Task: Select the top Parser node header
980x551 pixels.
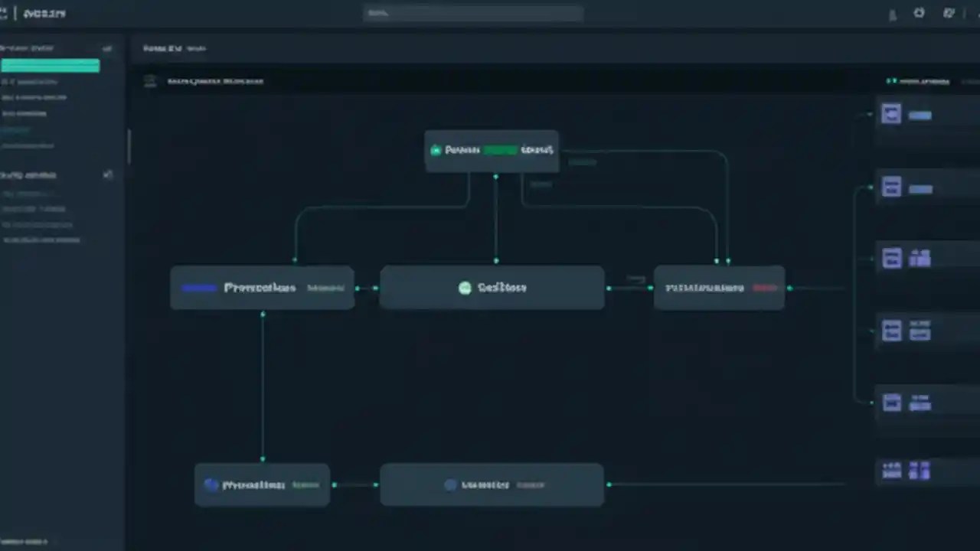Action: click(492, 150)
